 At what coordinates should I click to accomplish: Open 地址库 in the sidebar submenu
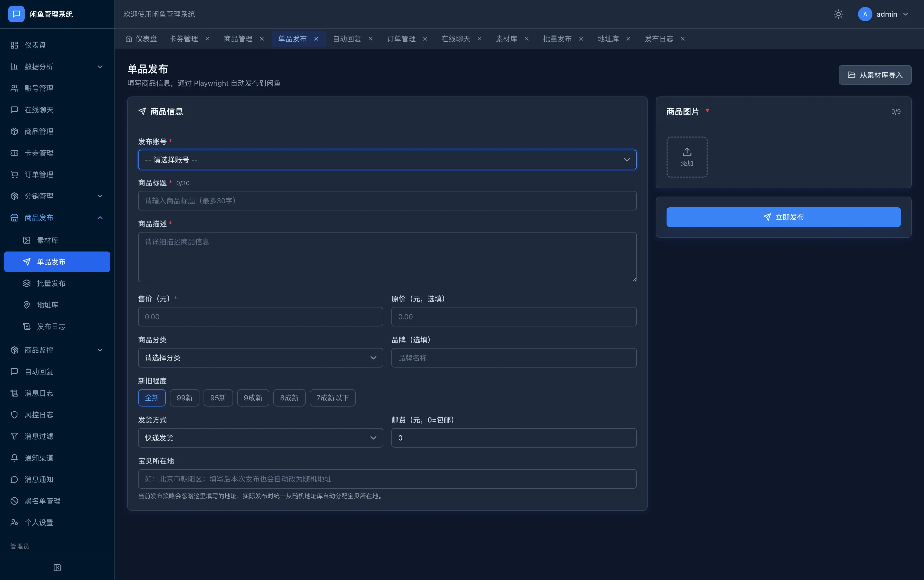coord(57,305)
